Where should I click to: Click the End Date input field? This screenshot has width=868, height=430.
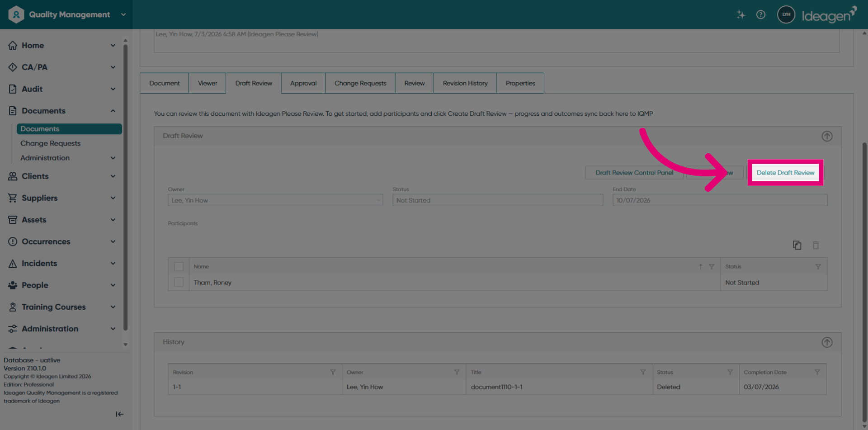coord(720,200)
